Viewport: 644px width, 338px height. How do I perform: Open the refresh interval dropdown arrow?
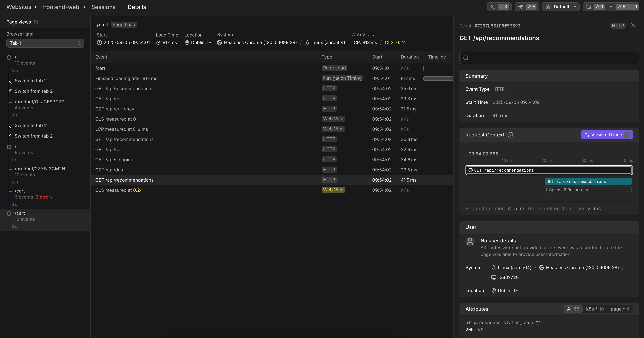(610, 7)
